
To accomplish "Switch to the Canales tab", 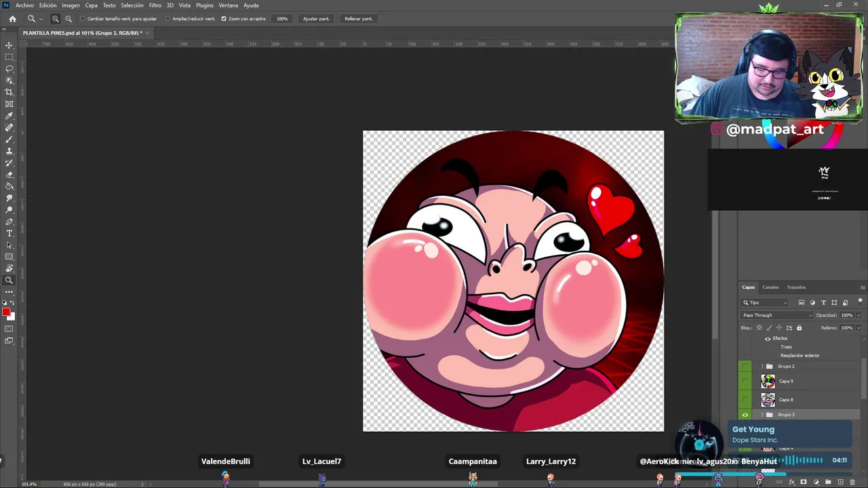I will [x=770, y=287].
